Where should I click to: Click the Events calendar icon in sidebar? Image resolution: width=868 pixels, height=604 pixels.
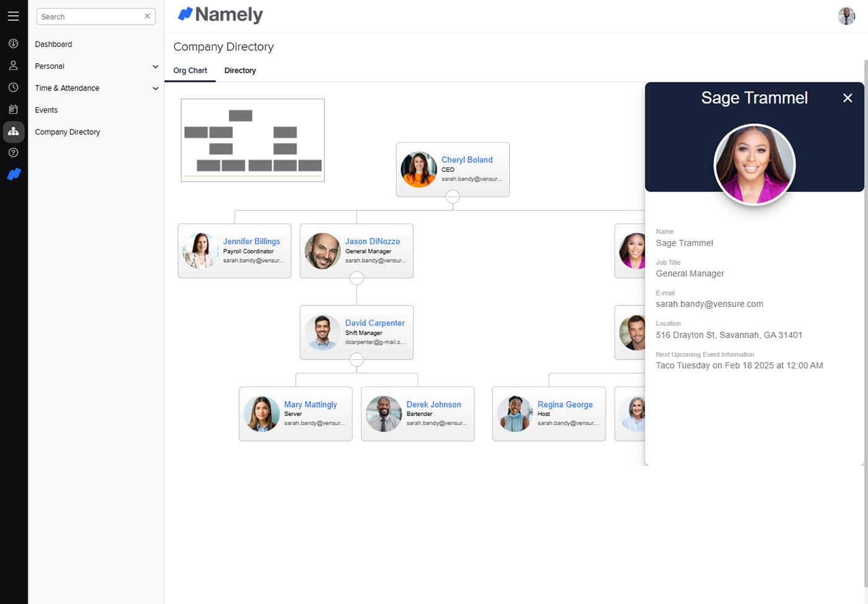tap(13, 110)
